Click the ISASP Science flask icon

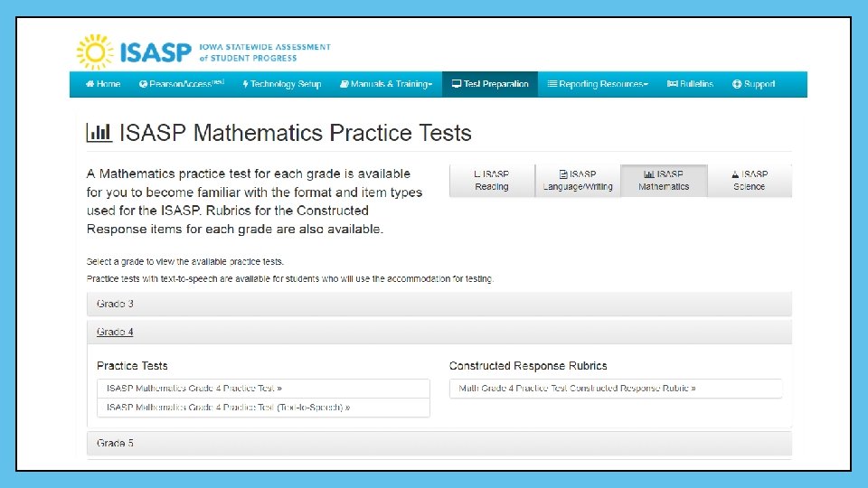coord(735,174)
